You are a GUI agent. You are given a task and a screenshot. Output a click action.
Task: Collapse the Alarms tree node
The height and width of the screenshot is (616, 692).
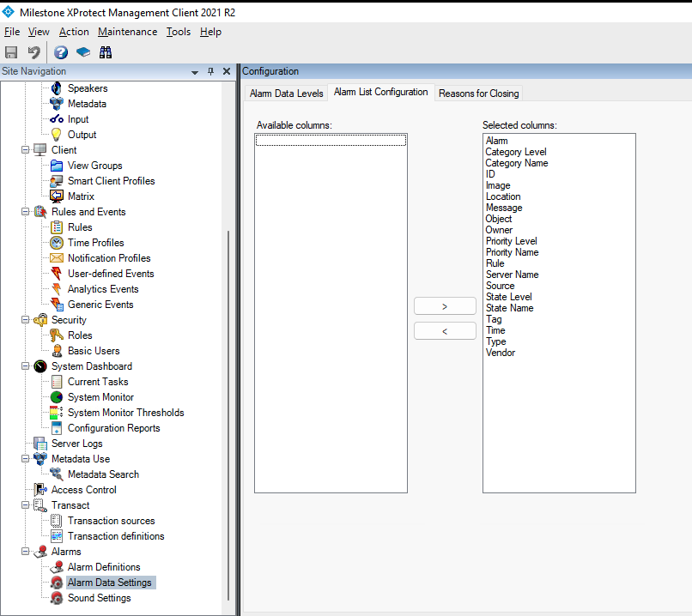26,551
